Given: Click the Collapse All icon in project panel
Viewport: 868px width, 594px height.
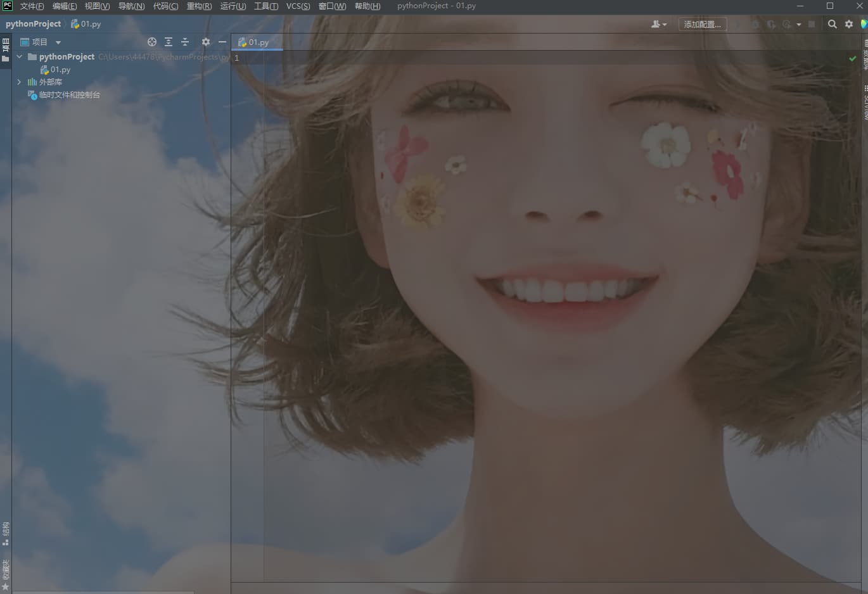Looking at the screenshot, I should point(185,42).
